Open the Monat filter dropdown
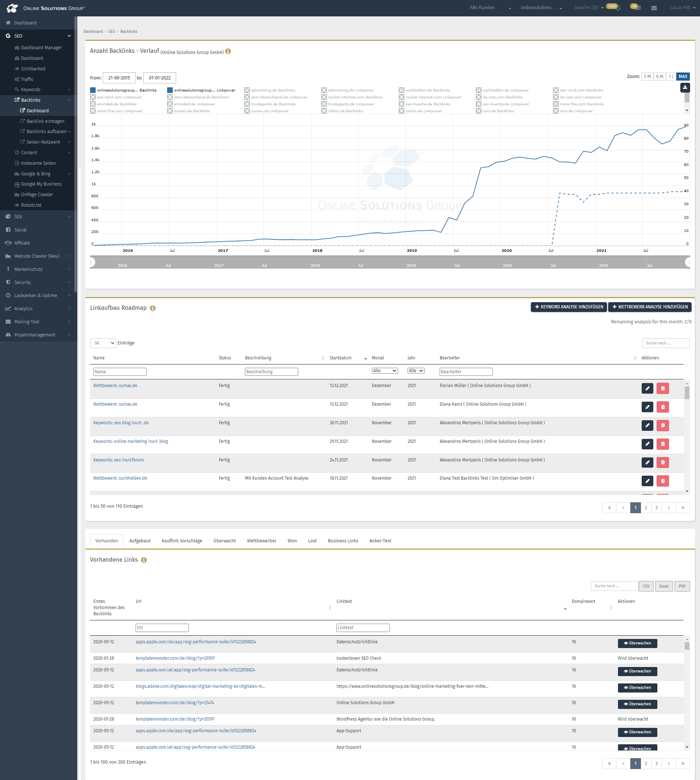The image size is (700, 780). tap(385, 371)
